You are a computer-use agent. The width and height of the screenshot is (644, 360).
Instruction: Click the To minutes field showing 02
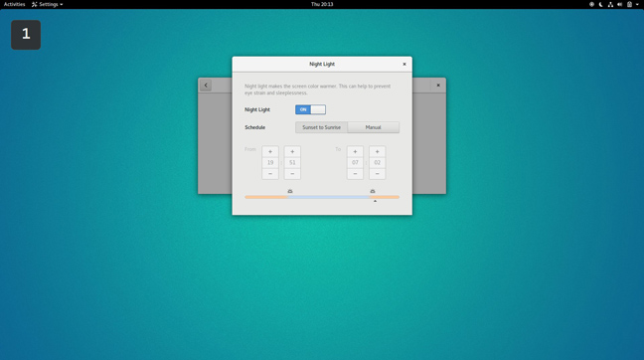(x=377, y=163)
